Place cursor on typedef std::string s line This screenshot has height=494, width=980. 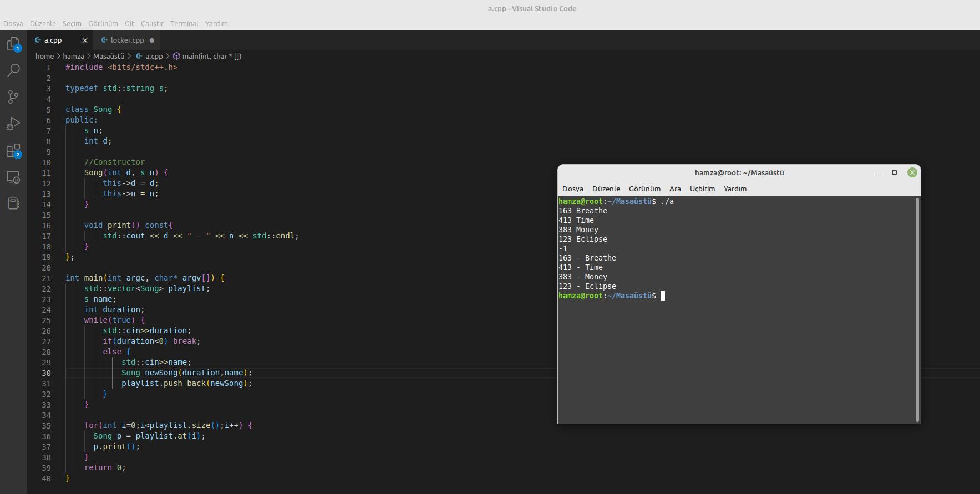pyautogui.click(x=116, y=88)
